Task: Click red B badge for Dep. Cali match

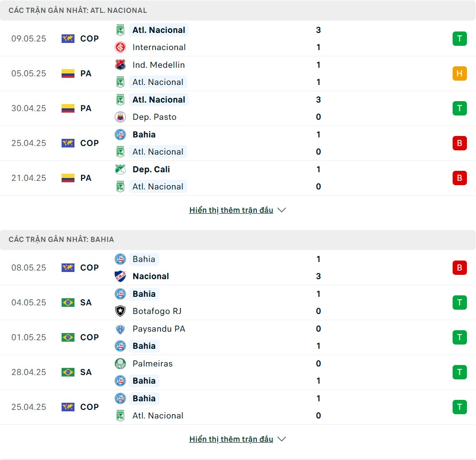Action: [460, 178]
